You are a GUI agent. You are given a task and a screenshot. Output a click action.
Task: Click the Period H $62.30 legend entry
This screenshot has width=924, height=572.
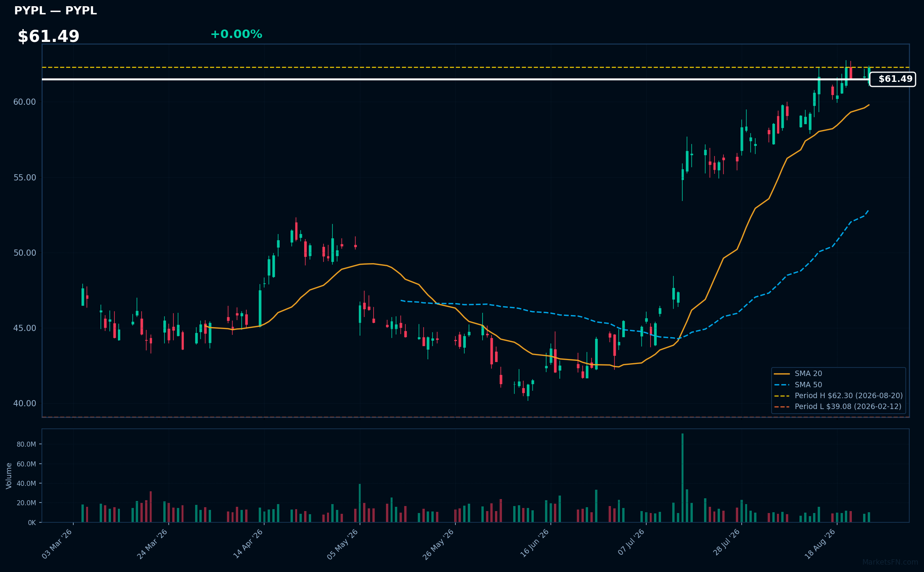[838, 395]
